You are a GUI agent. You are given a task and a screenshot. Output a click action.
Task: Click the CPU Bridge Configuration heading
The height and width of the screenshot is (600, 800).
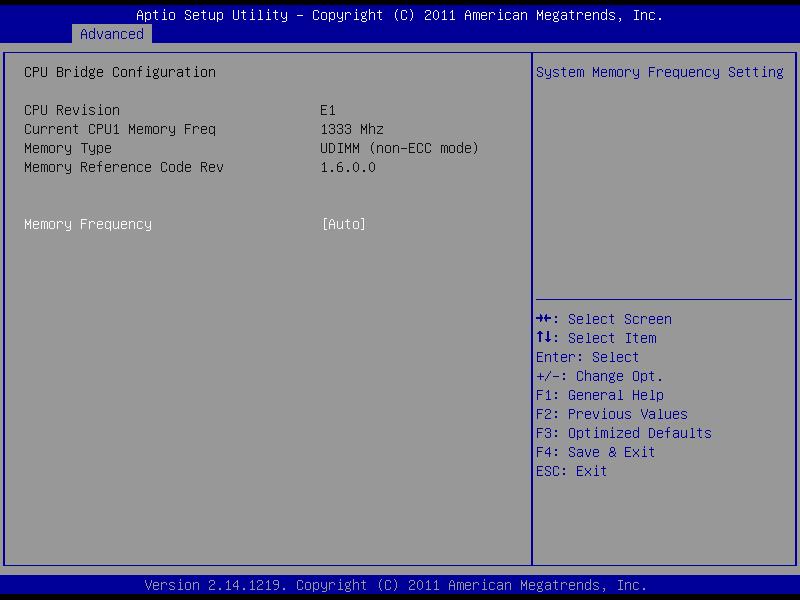click(x=120, y=72)
